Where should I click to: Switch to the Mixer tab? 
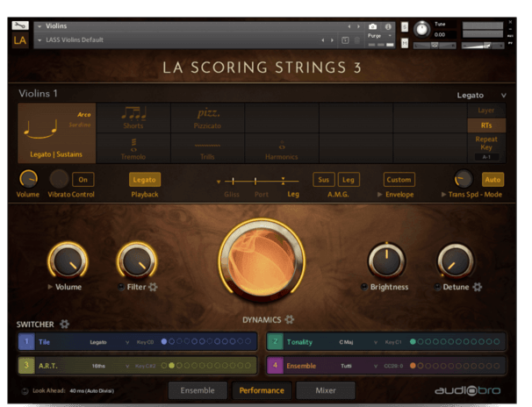326,390
